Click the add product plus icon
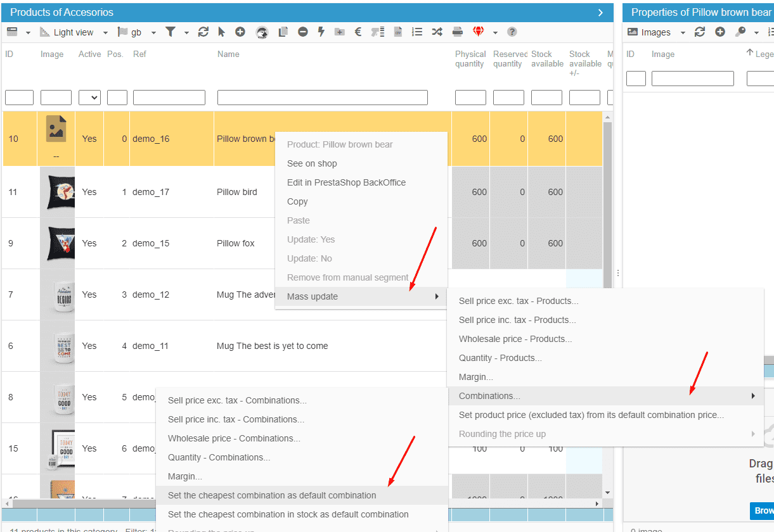The image size is (774, 532). coord(240,32)
